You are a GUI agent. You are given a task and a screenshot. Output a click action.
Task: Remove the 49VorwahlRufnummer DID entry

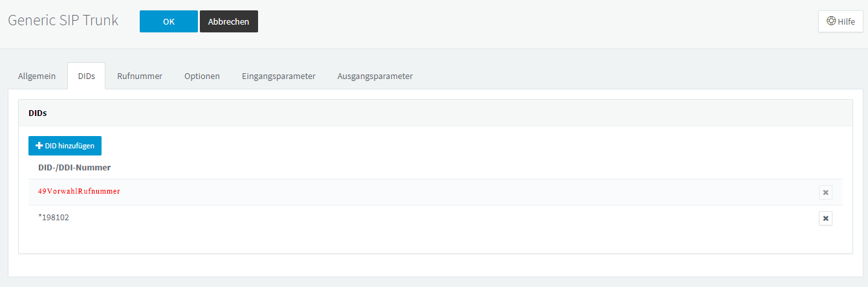(x=825, y=192)
